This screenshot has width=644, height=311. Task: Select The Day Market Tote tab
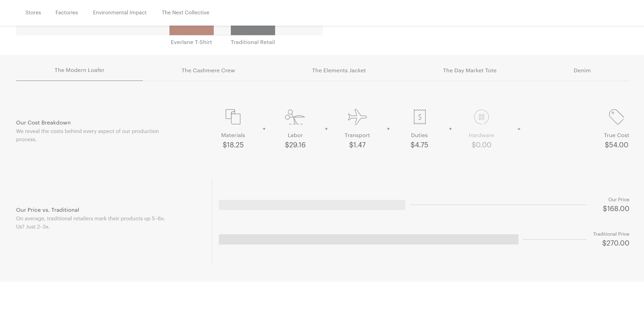click(470, 70)
